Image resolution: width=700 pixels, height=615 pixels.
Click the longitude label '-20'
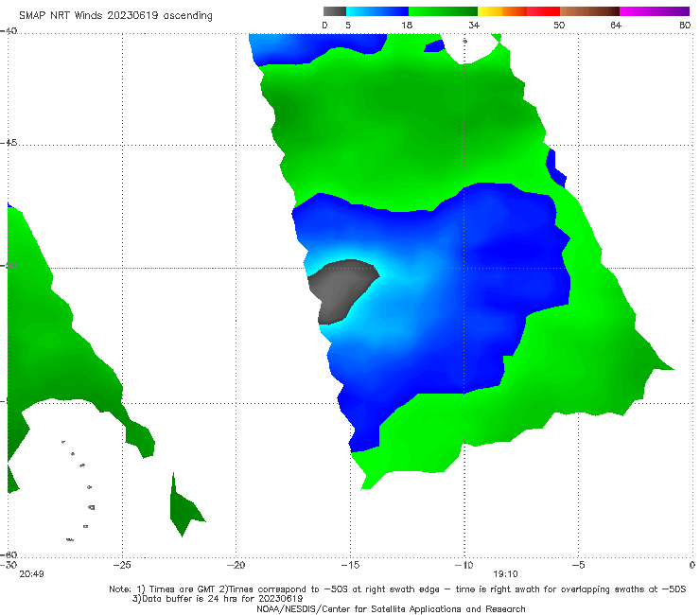[x=236, y=565]
